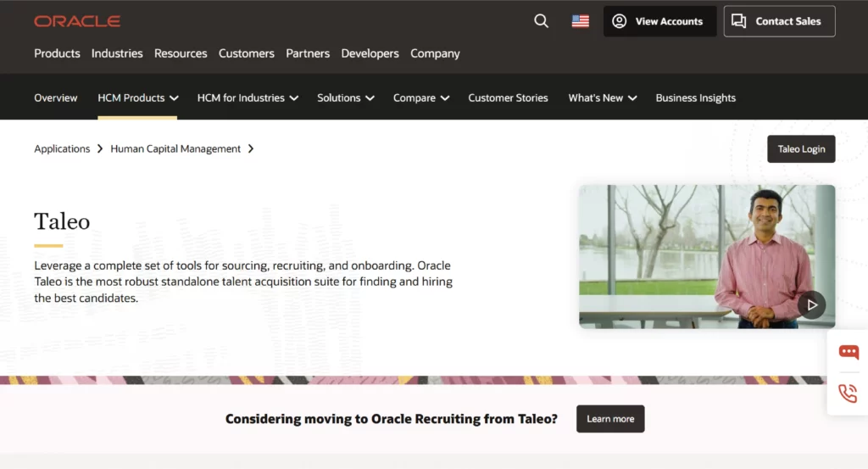Viewport: 868px width, 469px height.
Task: Open the Customer Stories tab
Action: pos(508,98)
